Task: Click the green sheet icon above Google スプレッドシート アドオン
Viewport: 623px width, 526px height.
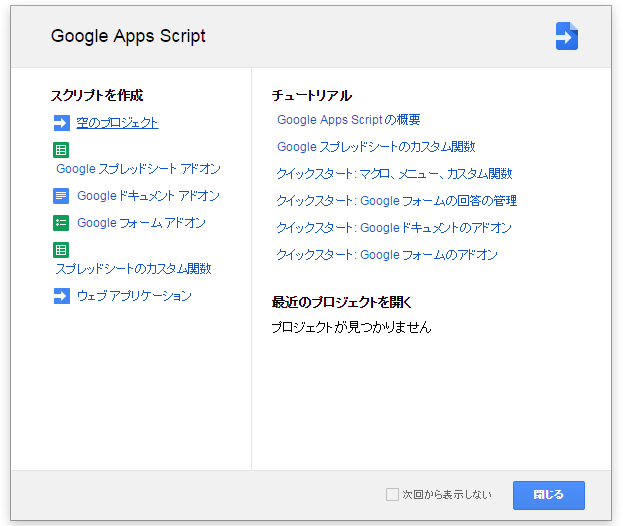Action: click(x=61, y=150)
